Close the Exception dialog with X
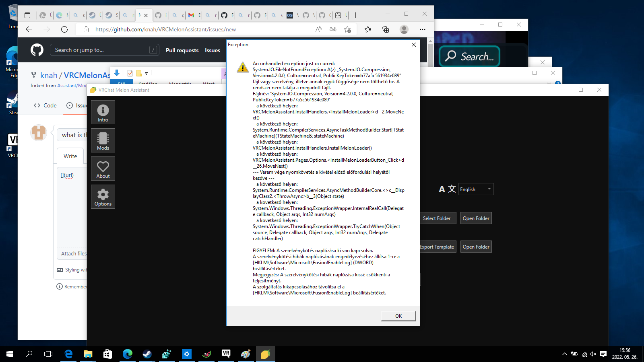Image resolution: width=644 pixels, height=362 pixels. [x=414, y=45]
